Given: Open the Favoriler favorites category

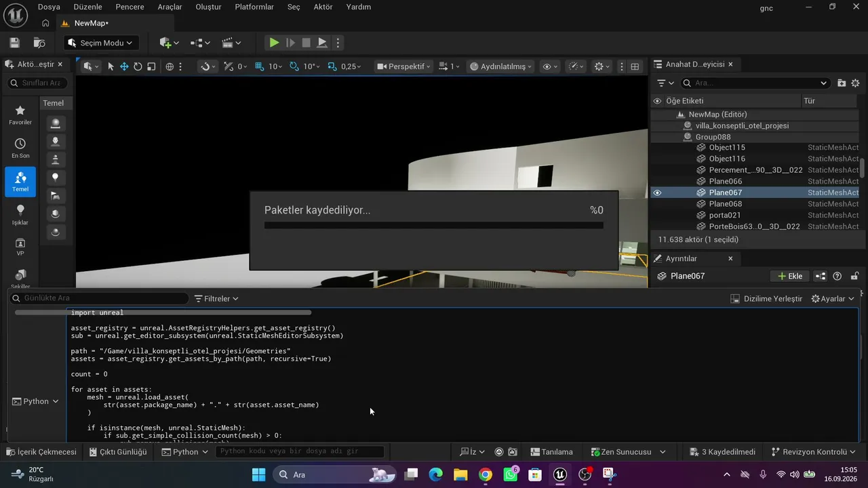Looking at the screenshot, I should (x=20, y=115).
